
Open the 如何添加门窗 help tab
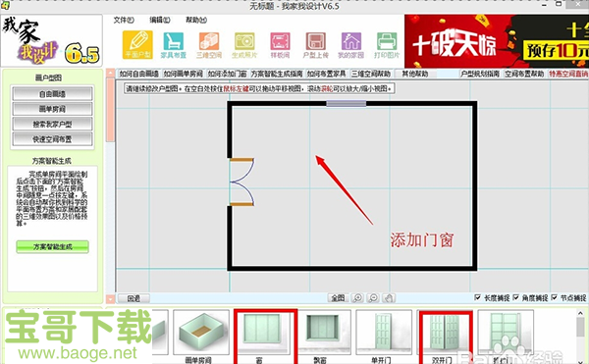click(x=228, y=74)
